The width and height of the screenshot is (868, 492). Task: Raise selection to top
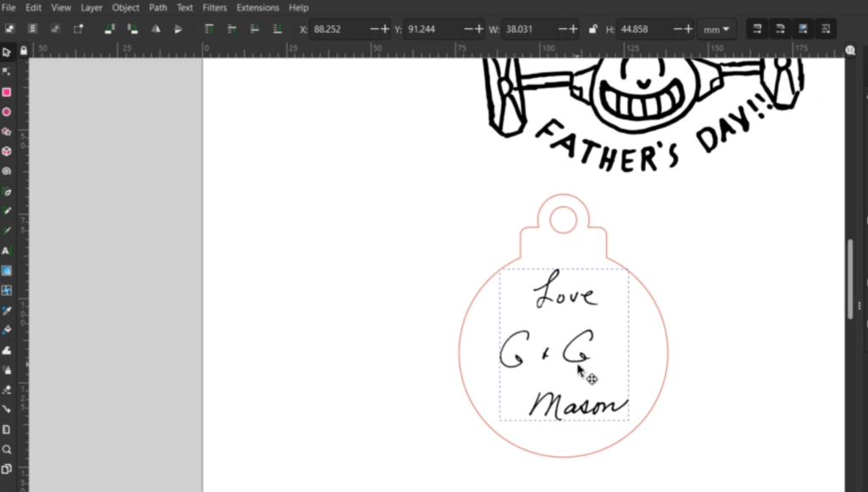point(209,29)
